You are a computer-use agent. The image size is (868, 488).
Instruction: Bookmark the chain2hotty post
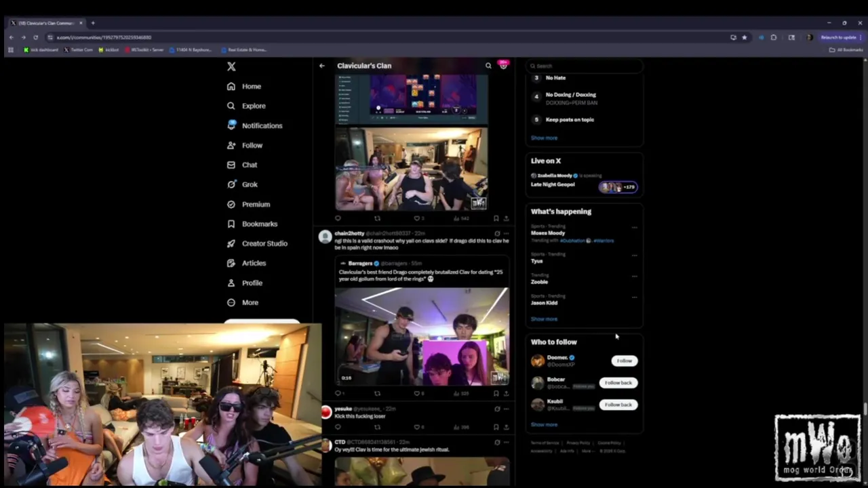496,393
